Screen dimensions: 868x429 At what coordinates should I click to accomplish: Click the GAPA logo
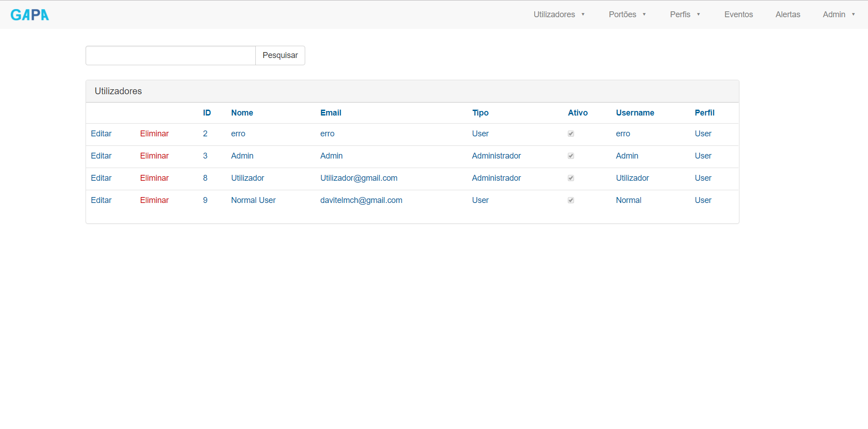pos(30,15)
